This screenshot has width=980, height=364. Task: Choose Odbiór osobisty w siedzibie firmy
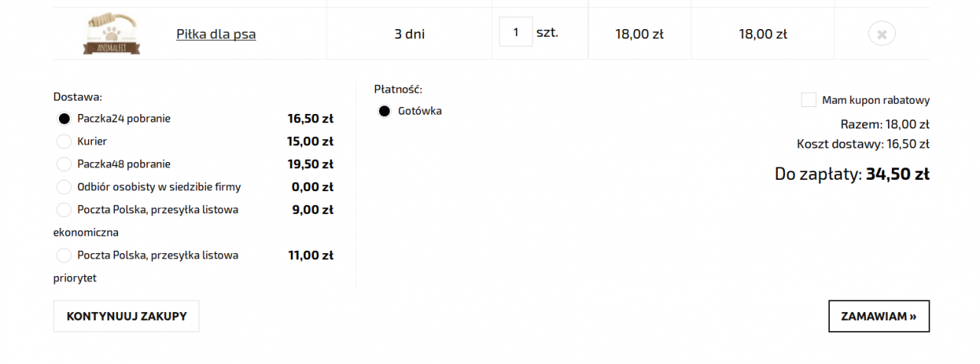[x=64, y=187]
